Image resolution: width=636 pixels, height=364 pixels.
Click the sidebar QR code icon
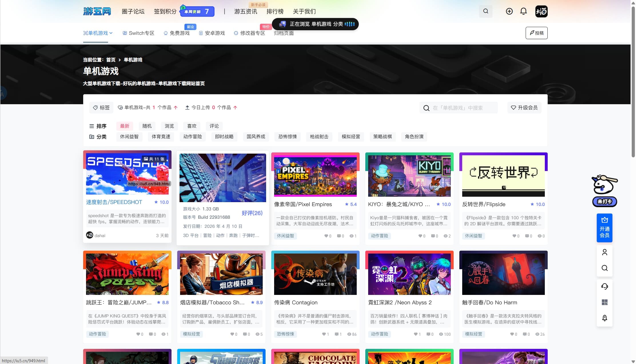point(605,302)
